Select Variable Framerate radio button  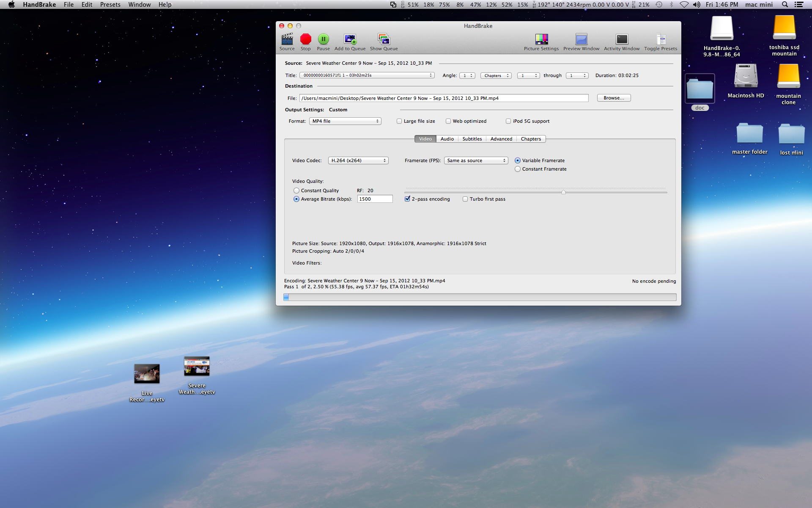pos(517,160)
